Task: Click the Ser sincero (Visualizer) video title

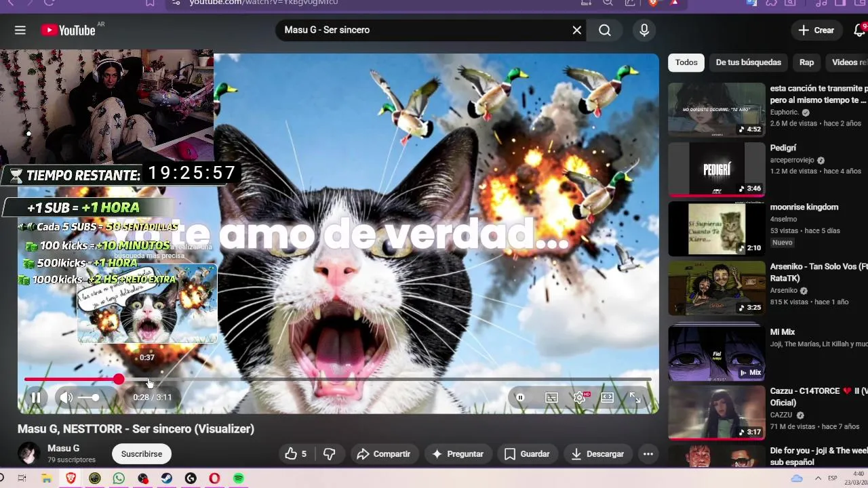Action: pyautogui.click(x=136, y=428)
